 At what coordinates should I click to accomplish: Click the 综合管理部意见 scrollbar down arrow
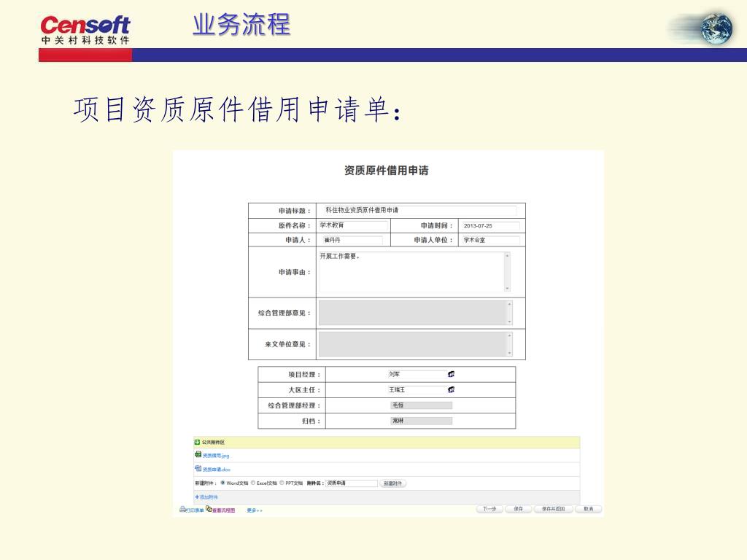[510, 322]
